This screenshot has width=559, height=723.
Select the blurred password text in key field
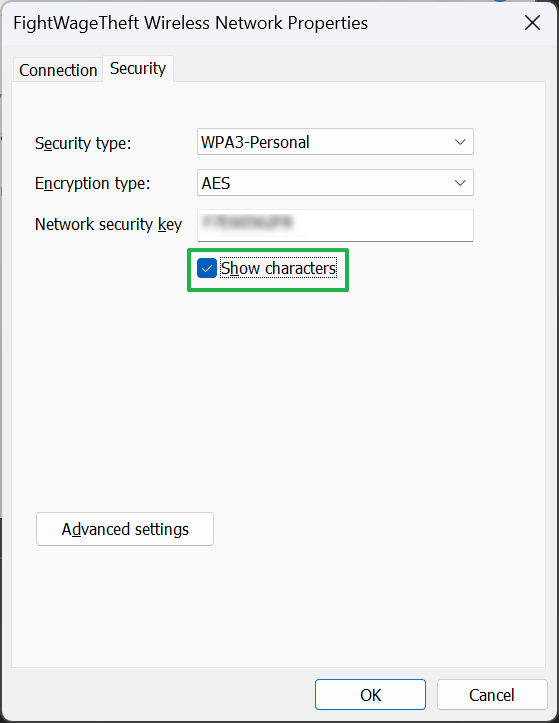(248, 222)
